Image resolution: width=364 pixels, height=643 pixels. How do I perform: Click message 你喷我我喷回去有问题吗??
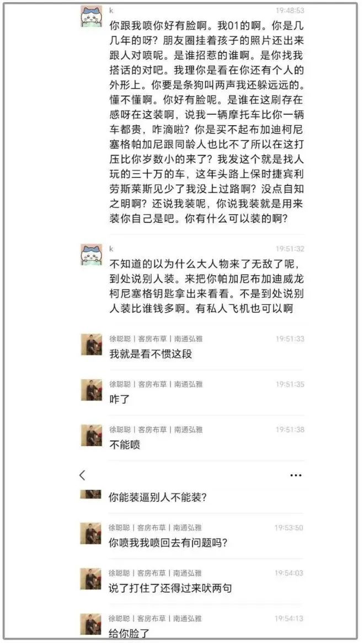(168, 543)
